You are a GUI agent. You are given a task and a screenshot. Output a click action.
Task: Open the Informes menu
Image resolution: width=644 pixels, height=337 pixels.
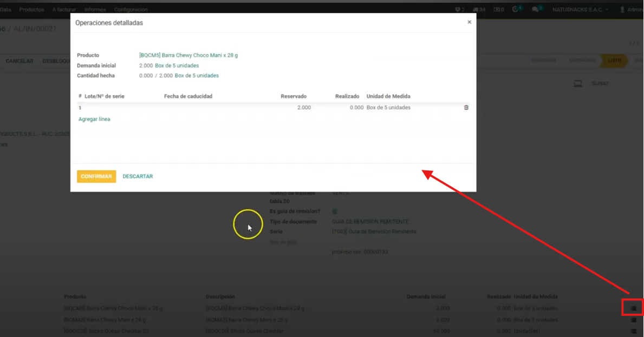(x=95, y=9)
